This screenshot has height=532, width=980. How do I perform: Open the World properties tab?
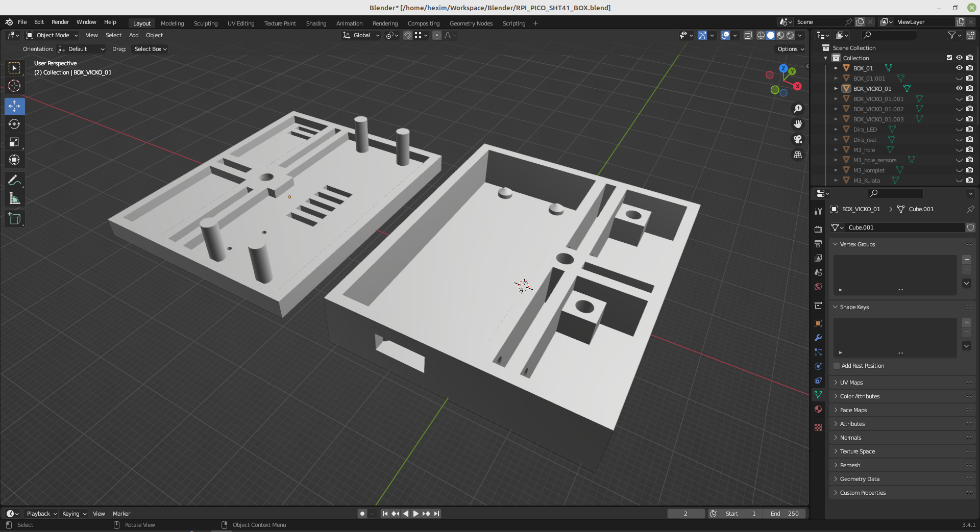click(x=818, y=287)
